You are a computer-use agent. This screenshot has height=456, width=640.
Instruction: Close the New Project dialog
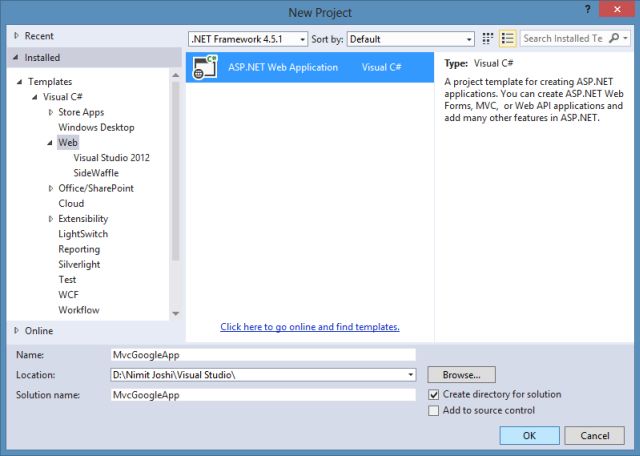[617, 9]
